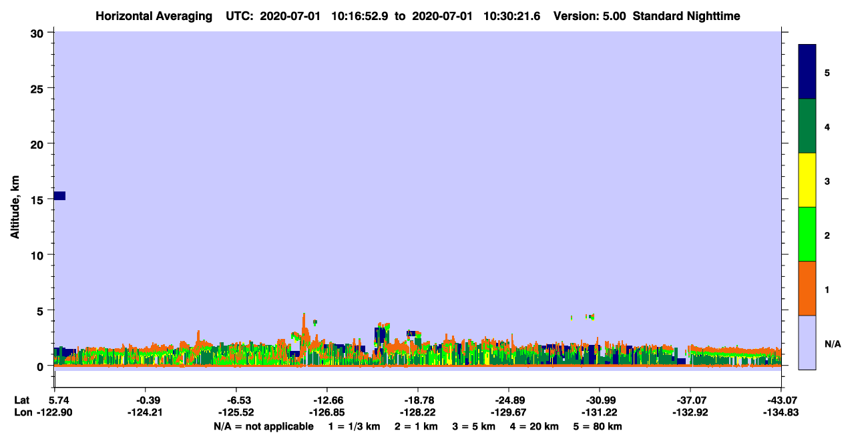Click the y-axis tick label 20
The height and width of the screenshot is (445, 868).
39,144
